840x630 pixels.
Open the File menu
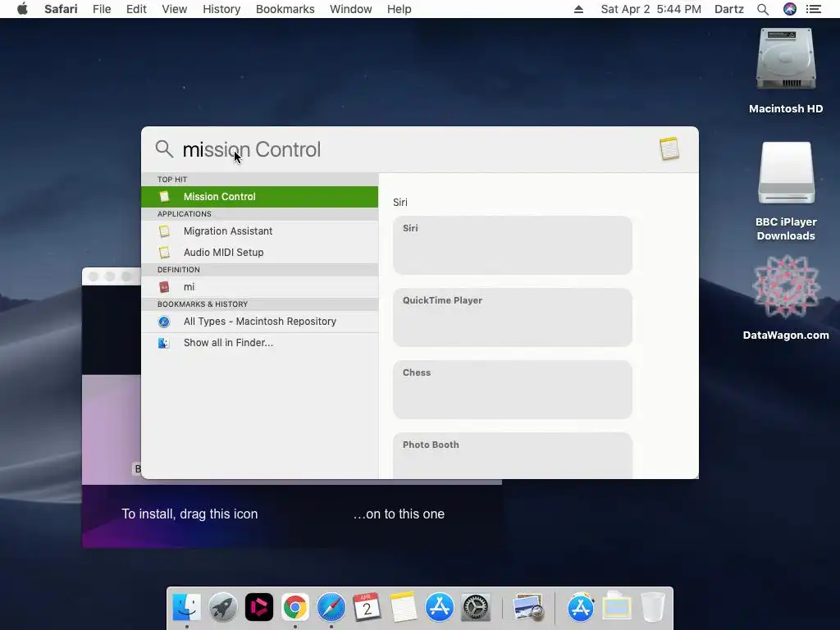(102, 9)
